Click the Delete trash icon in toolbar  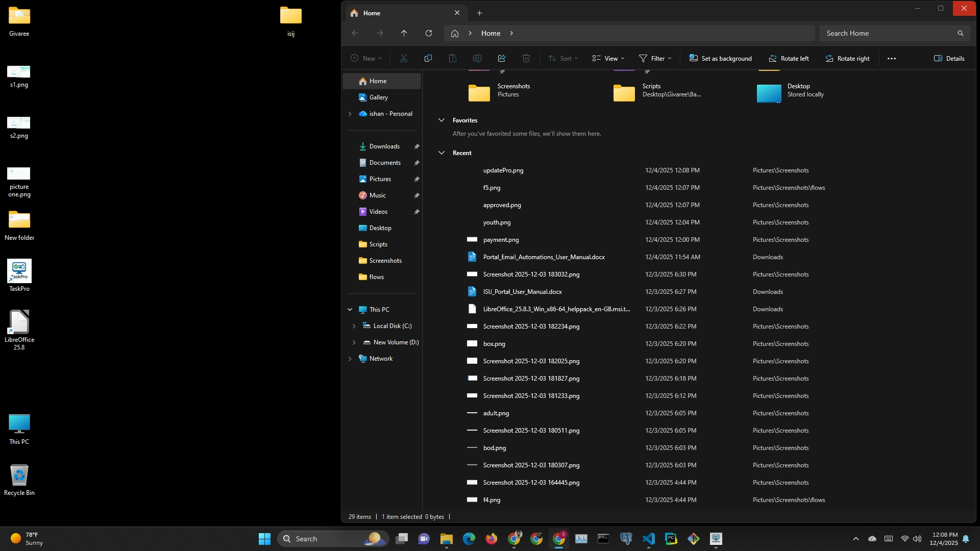526,59
